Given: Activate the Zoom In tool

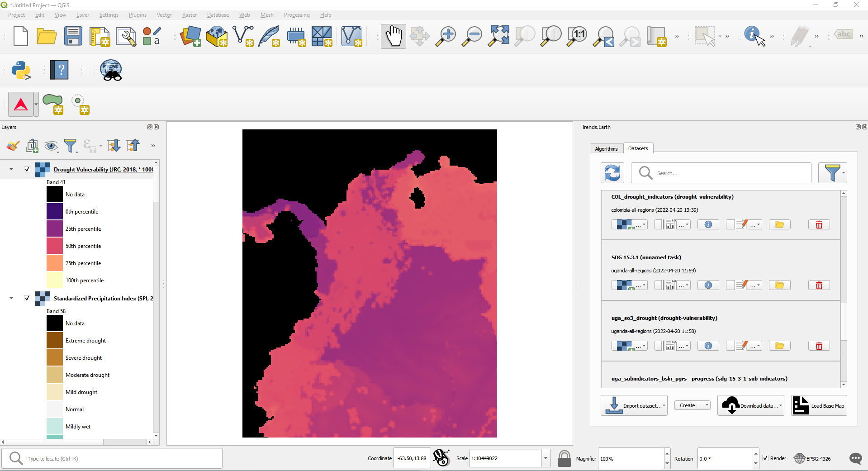Looking at the screenshot, I should click(446, 36).
